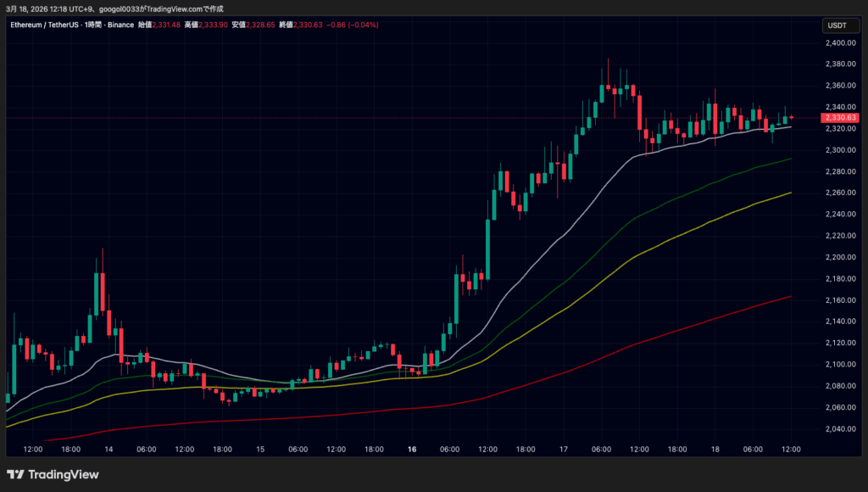
Task: Click the 終値 close value 2,330.63
Action: tap(306, 25)
